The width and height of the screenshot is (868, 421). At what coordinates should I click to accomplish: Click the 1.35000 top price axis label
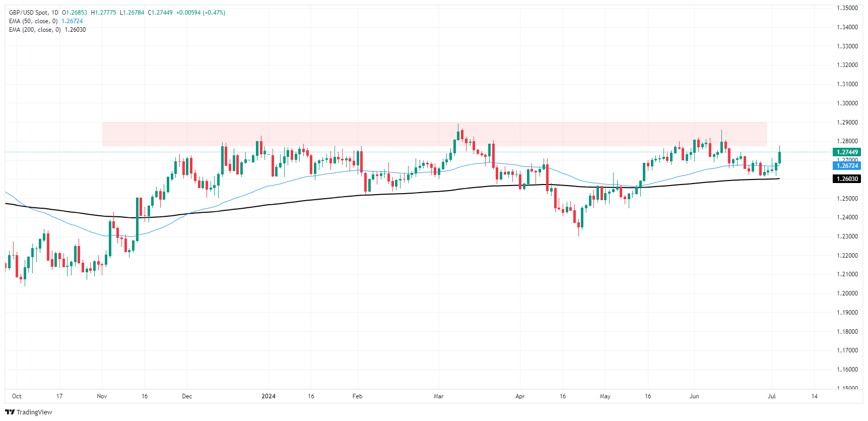[x=847, y=8]
